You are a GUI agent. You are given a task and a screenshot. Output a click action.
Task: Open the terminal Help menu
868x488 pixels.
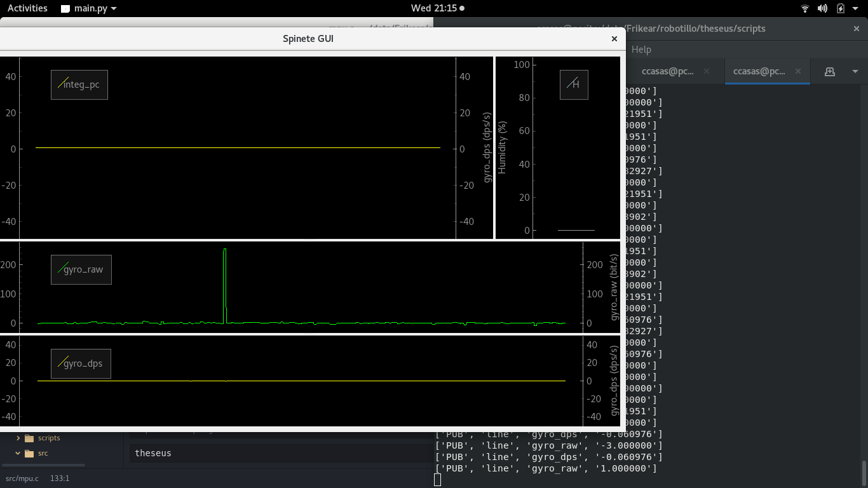click(641, 50)
